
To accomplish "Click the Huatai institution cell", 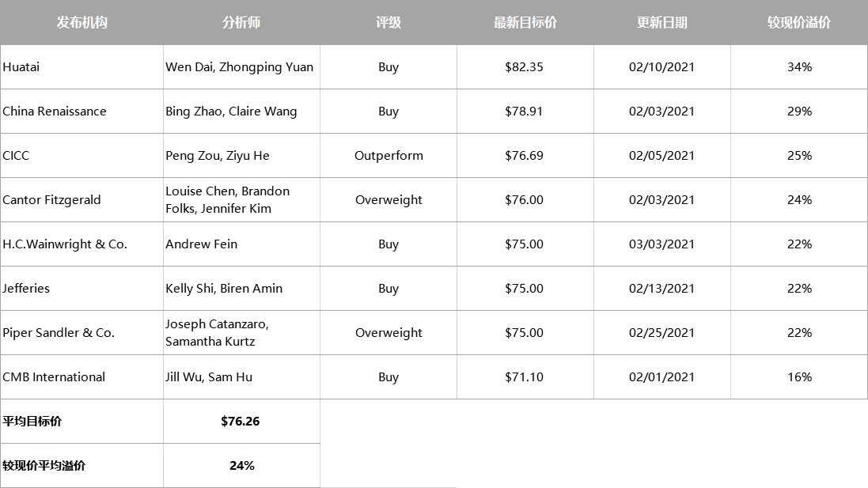I will (x=82, y=67).
